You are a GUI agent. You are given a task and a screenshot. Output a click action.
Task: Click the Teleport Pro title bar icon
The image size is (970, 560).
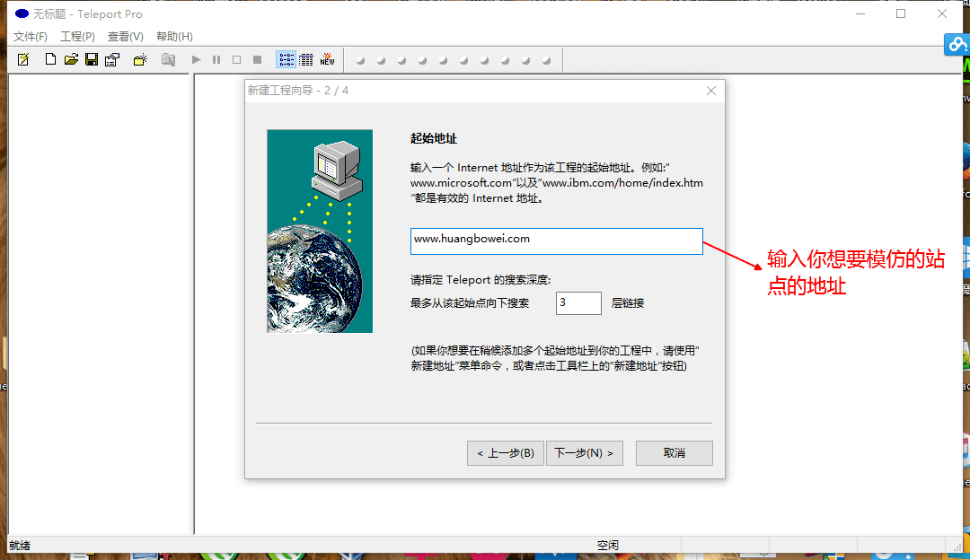click(22, 13)
